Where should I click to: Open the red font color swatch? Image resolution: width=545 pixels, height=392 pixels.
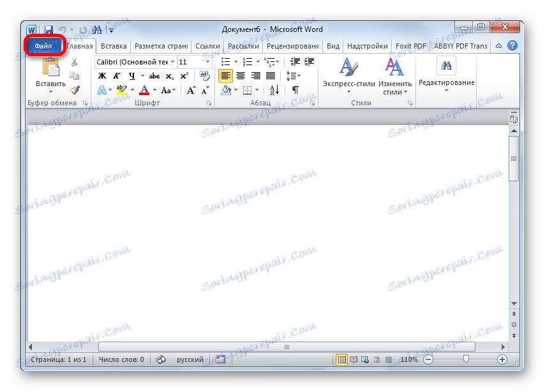[x=144, y=90]
